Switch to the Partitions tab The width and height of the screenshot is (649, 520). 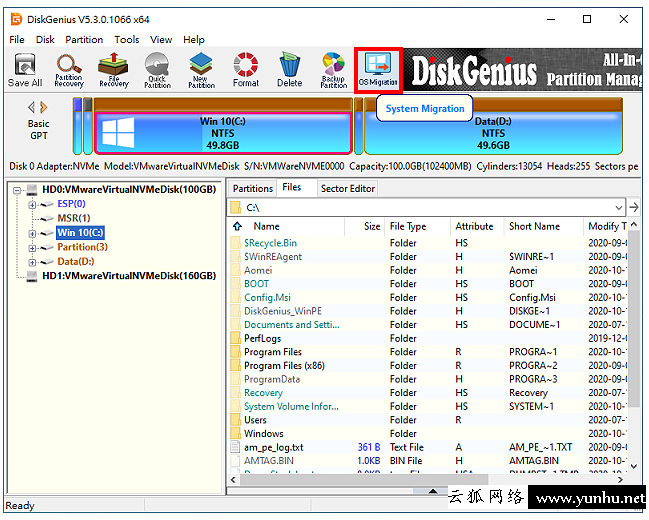pos(252,188)
